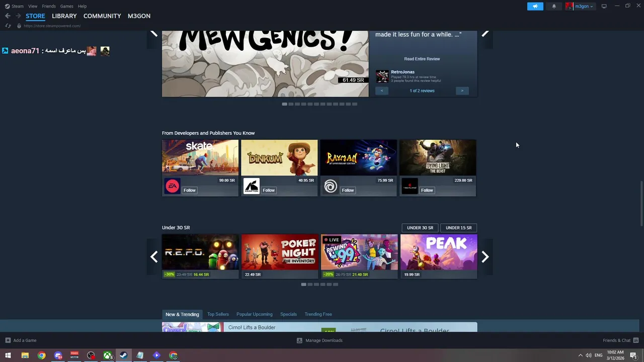Follow the EA publisher
The width and height of the screenshot is (644, 362).
[190, 190]
